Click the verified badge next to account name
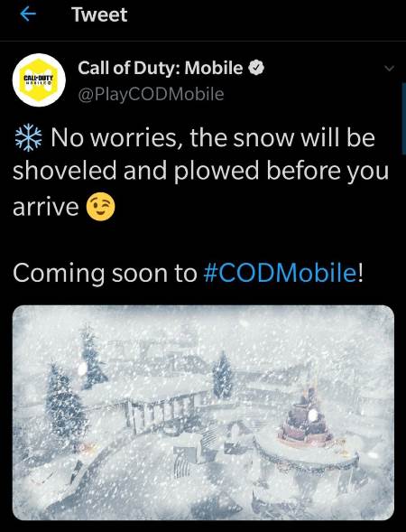406x532 pixels. click(x=256, y=68)
